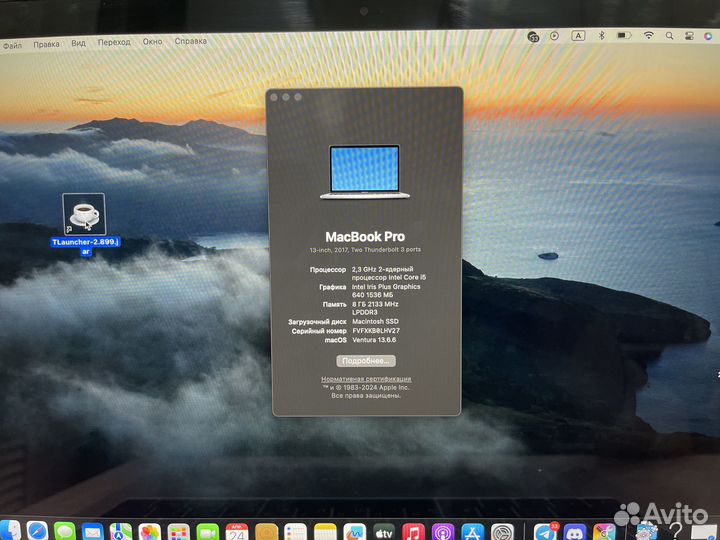
Task: Click the 13-inch, 2017 model description
Action: click(x=365, y=250)
